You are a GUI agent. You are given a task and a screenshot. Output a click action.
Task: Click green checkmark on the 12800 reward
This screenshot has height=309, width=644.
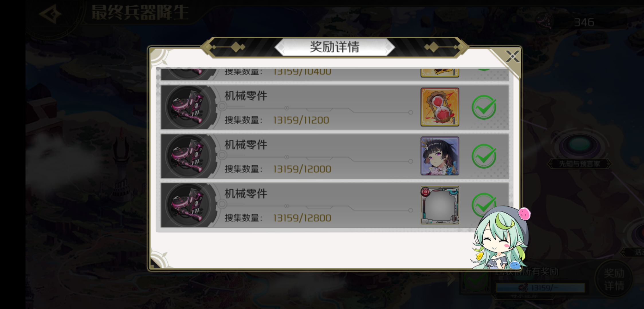tap(484, 204)
